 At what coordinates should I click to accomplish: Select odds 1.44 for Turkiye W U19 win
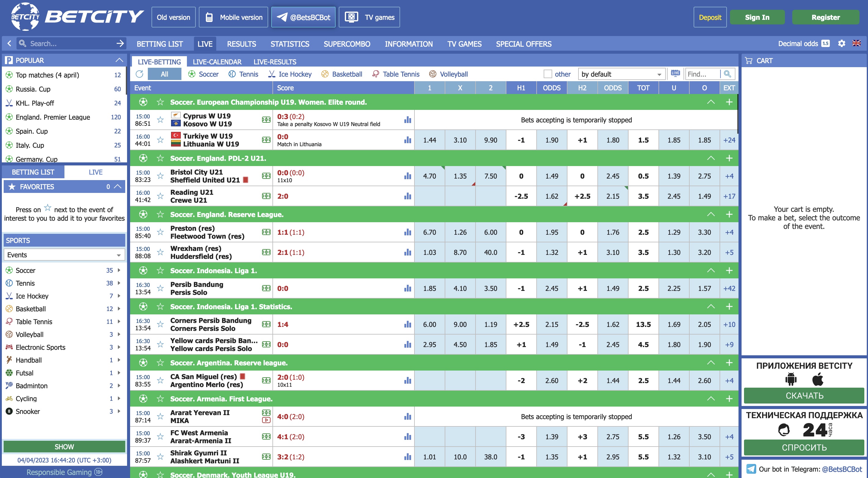tap(429, 140)
